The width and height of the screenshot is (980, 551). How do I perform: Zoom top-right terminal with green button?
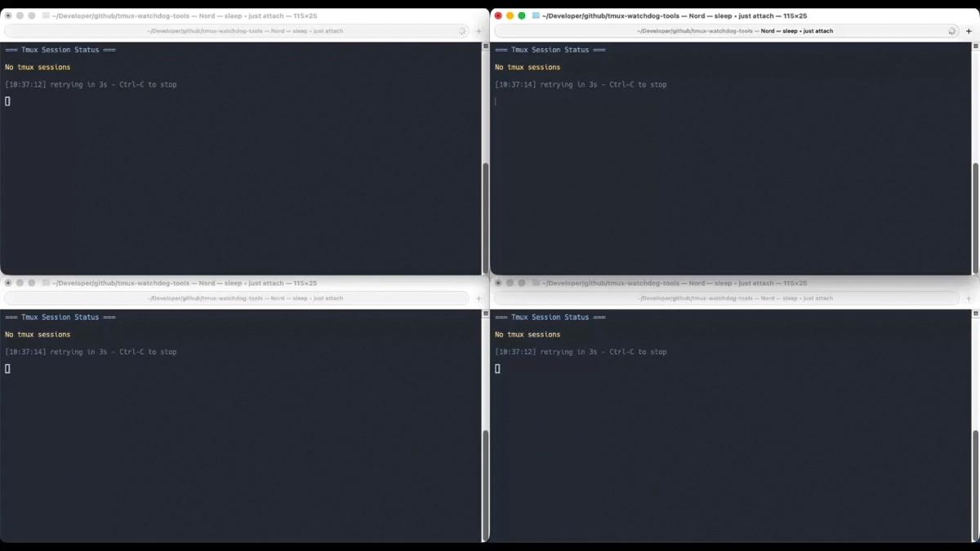tap(522, 16)
